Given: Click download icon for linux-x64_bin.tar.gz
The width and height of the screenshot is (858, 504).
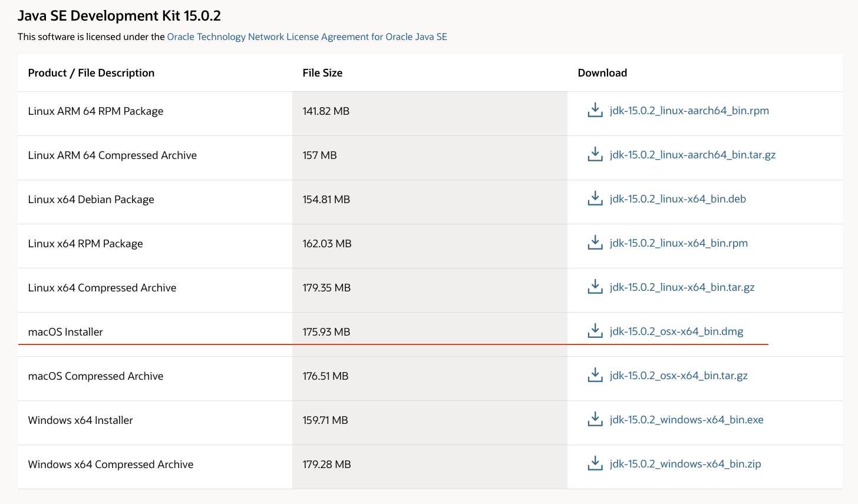Looking at the screenshot, I should 595,287.
